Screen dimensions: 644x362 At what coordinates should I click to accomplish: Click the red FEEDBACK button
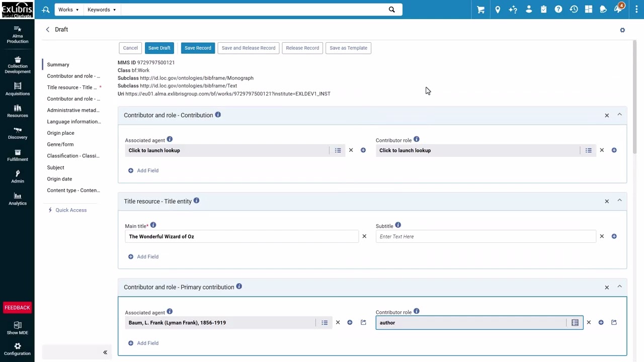click(17, 308)
